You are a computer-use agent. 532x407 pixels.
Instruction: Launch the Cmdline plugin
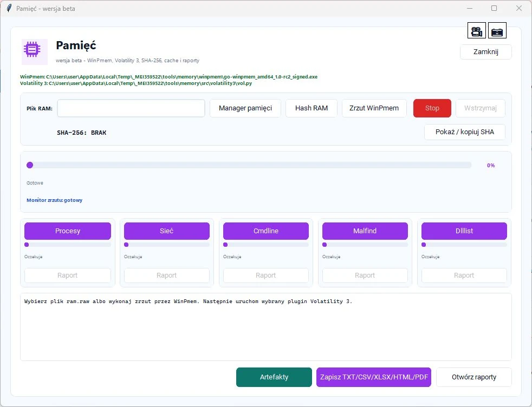(x=265, y=231)
